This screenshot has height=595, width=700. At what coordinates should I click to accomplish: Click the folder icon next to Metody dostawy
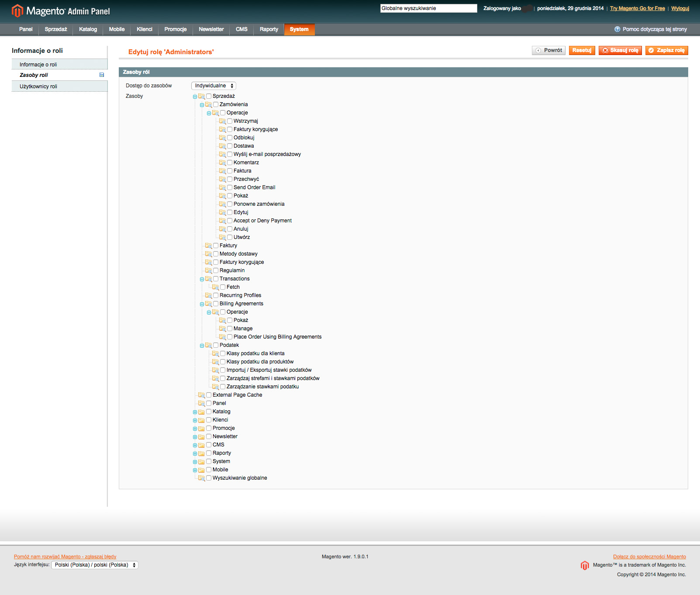pyautogui.click(x=208, y=254)
